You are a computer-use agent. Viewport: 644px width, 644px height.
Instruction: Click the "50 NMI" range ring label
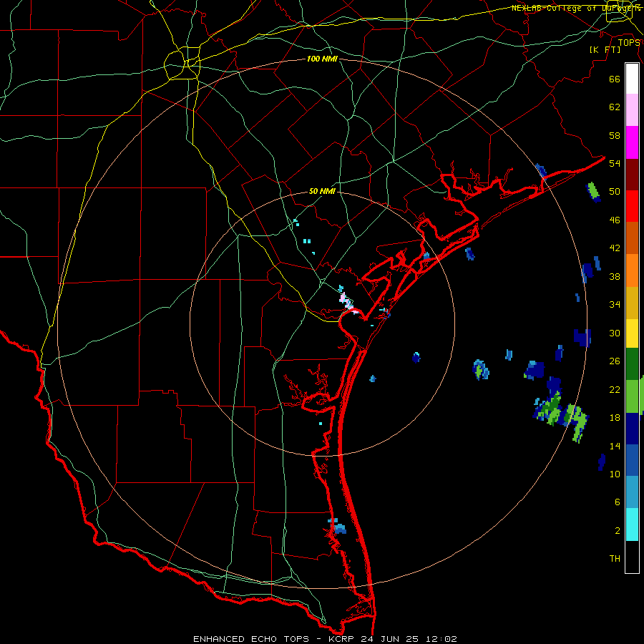click(x=322, y=191)
